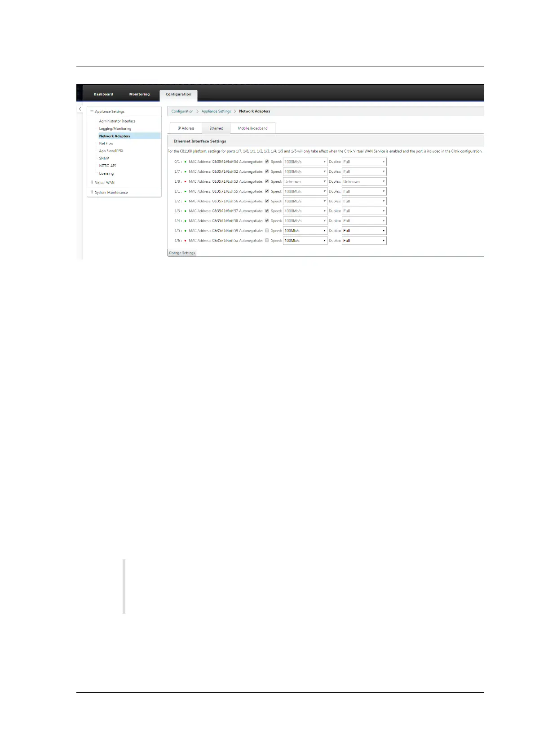The image size is (535, 756).
Task: Select Network Adapters in the sidebar
Action: click(x=115, y=136)
